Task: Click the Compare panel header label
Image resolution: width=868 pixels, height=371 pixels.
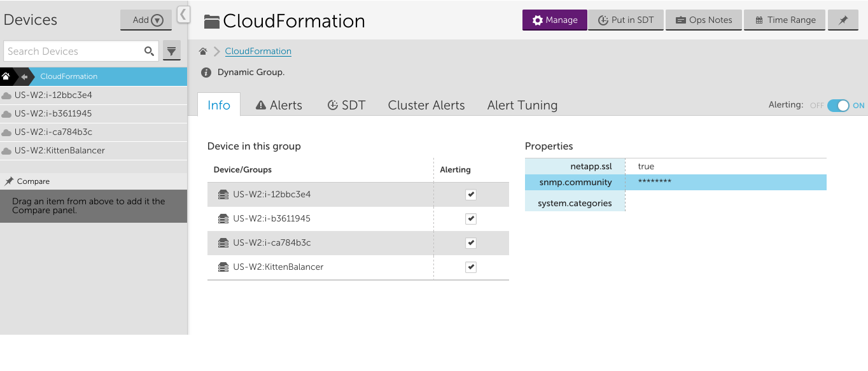Action: tap(33, 181)
